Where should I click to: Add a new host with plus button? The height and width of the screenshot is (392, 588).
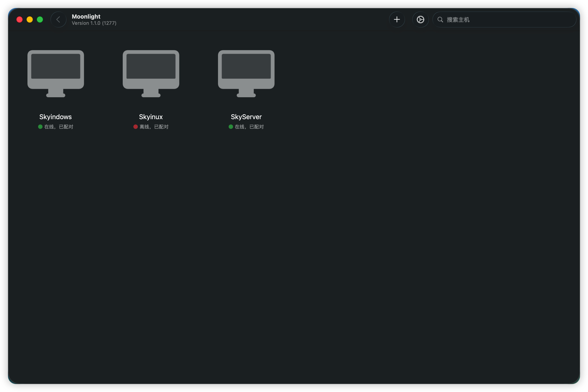(x=397, y=19)
